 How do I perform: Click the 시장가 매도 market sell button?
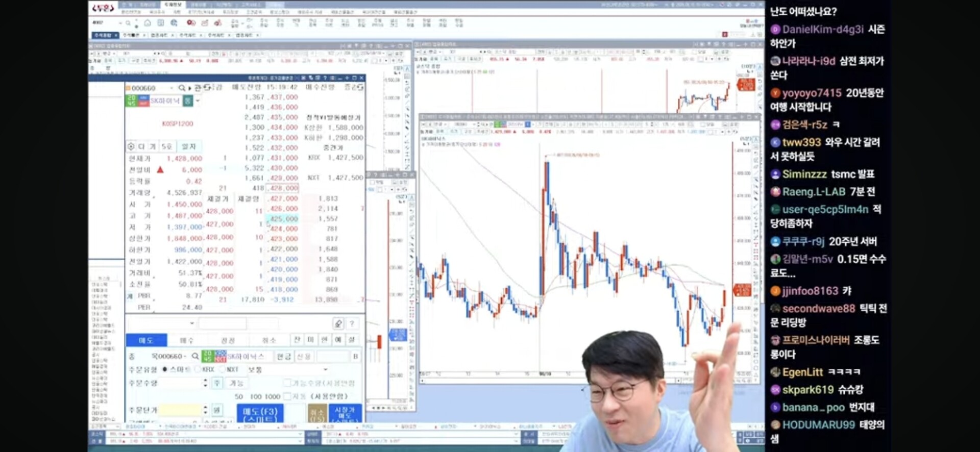345,413
